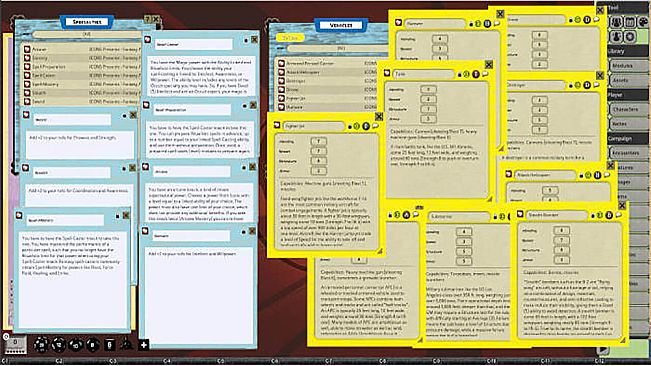Roll the d12 die
This screenshot has width=651, height=366.
(59, 344)
